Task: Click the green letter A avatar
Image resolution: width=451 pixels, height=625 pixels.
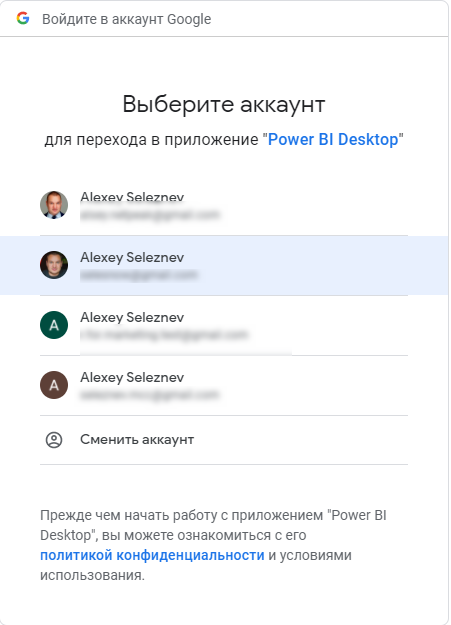Action: click(x=54, y=325)
